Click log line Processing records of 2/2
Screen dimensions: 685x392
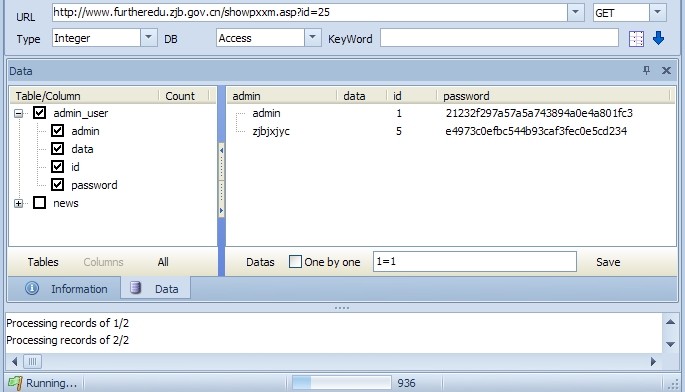(x=67, y=340)
